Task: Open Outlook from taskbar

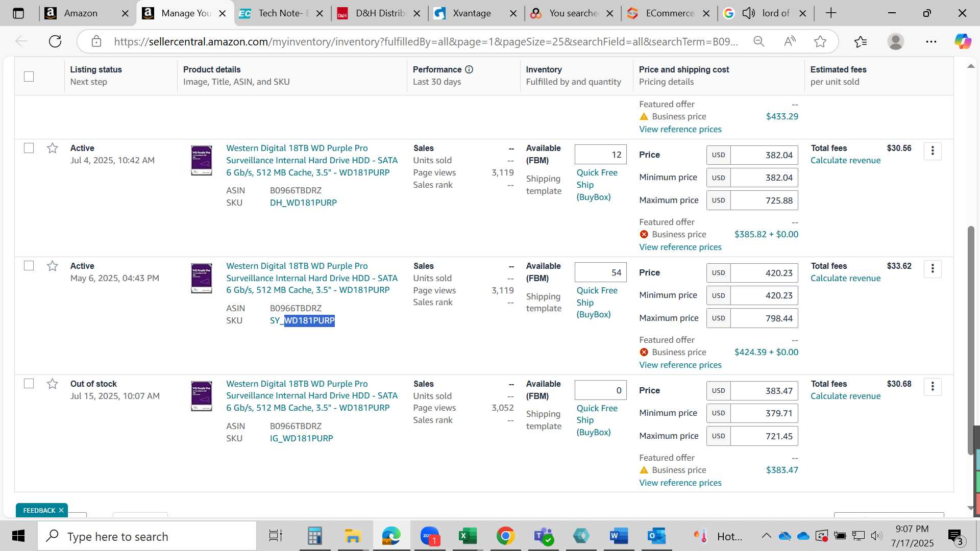Action: tap(656, 536)
